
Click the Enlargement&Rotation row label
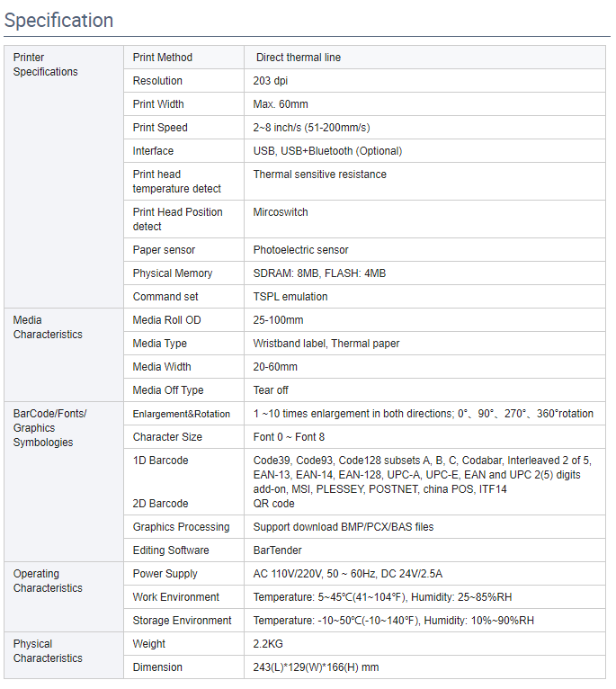pyautogui.click(x=182, y=414)
